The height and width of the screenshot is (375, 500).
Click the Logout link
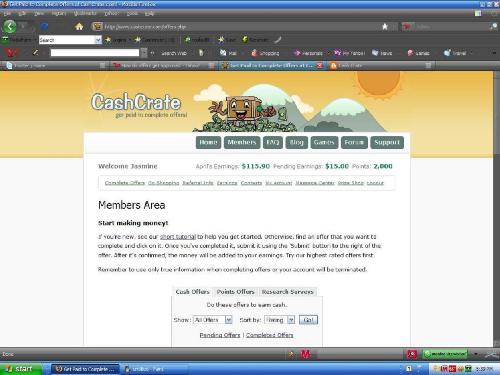375,183
